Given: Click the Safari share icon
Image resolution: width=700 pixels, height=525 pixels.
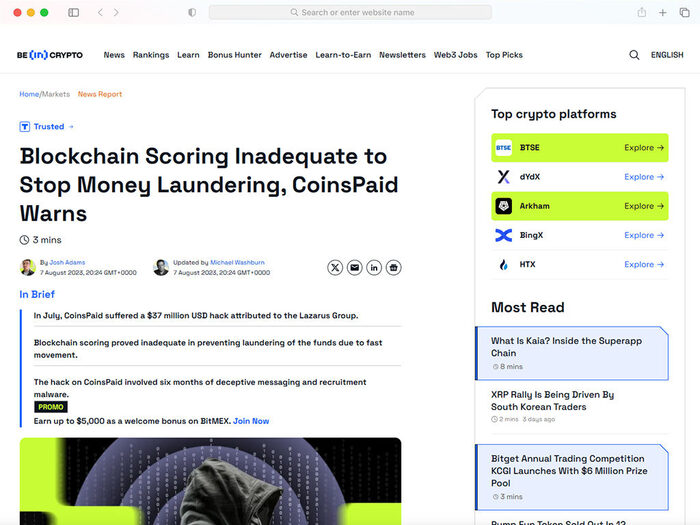Looking at the screenshot, I should click(641, 12).
